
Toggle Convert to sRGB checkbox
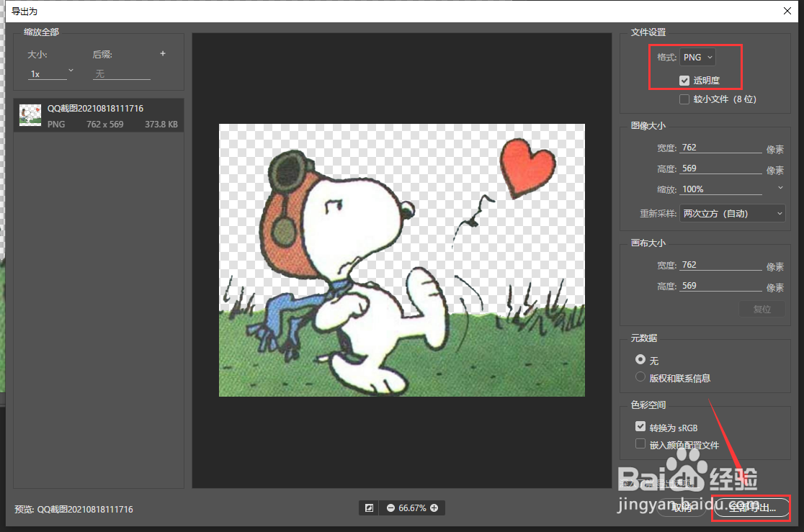point(640,426)
